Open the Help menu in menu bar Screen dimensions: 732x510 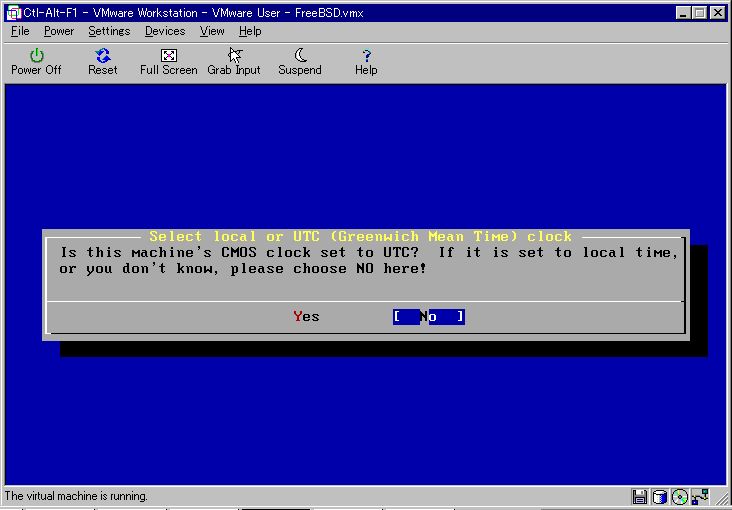click(250, 31)
